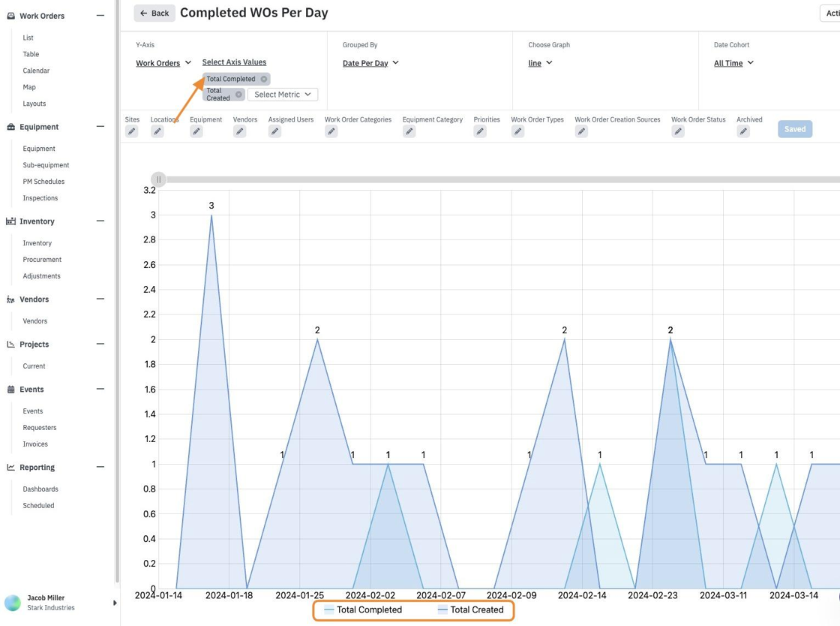Click the Back button
This screenshot has height=626, width=840.
point(154,13)
